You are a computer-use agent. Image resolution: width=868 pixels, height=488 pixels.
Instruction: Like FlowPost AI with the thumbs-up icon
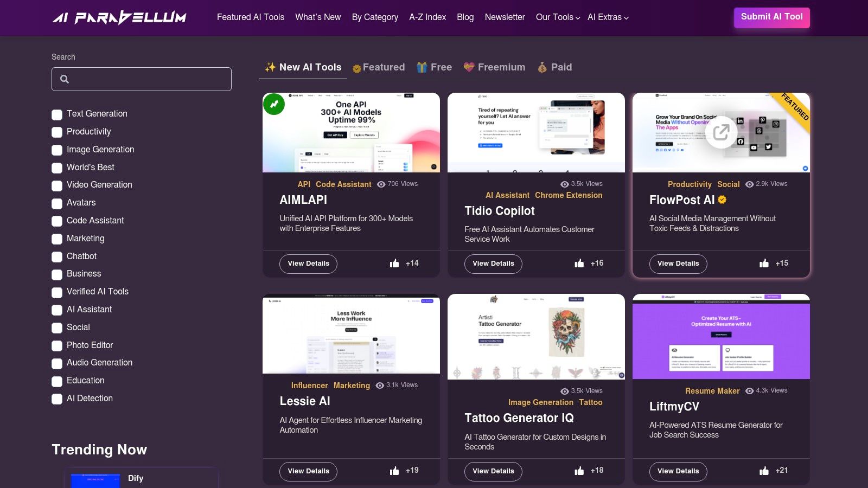tap(764, 263)
